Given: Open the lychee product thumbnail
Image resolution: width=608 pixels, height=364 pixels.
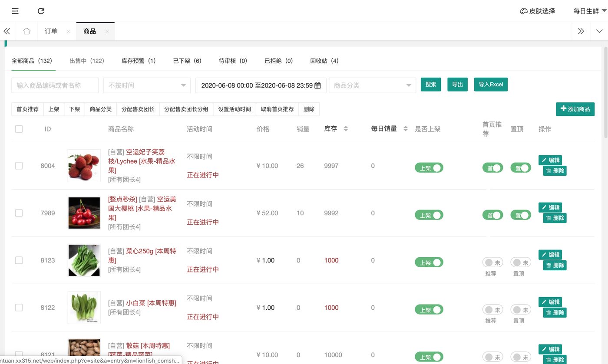Looking at the screenshot, I should click(x=84, y=166).
